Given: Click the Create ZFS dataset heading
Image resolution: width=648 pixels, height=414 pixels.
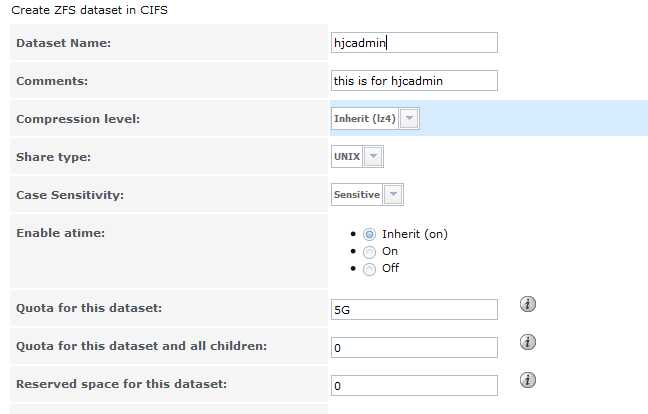Looking at the screenshot, I should click(90, 9).
